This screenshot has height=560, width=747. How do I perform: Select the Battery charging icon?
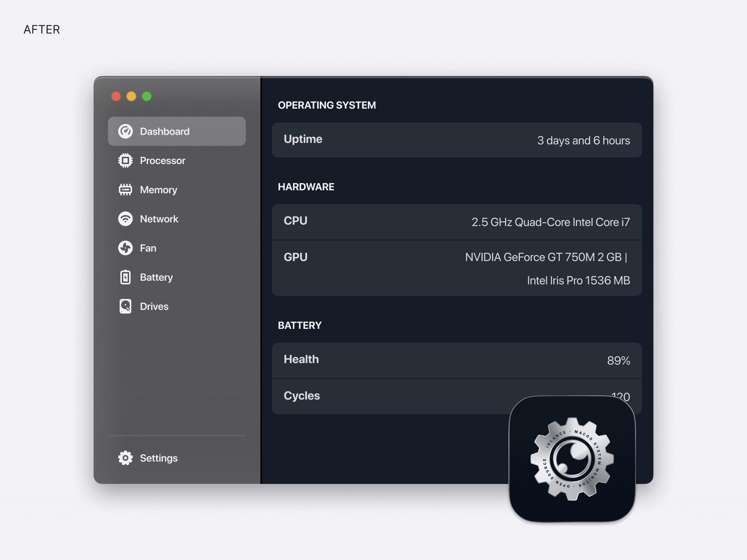click(x=125, y=277)
